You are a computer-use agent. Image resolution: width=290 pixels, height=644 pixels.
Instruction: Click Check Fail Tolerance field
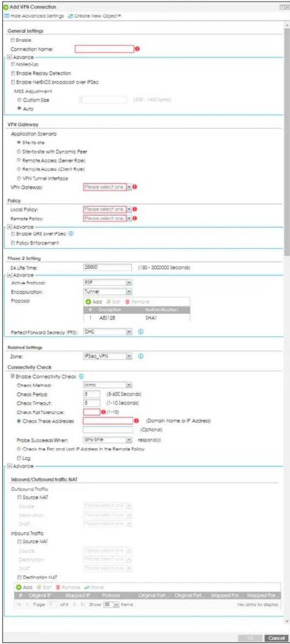coord(91,411)
